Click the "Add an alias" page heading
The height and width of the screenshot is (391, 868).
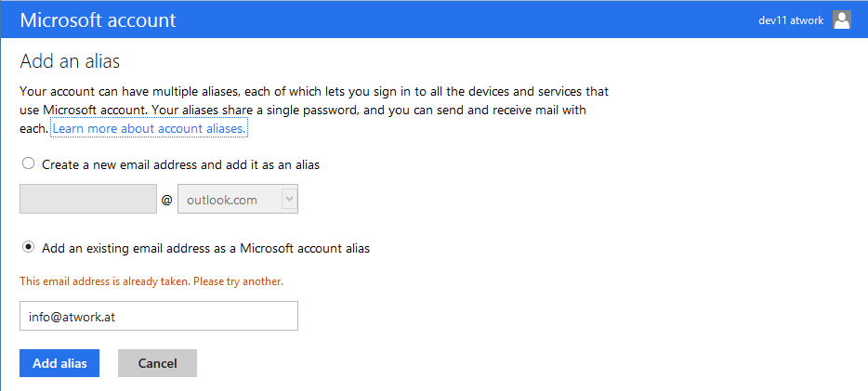pos(70,62)
